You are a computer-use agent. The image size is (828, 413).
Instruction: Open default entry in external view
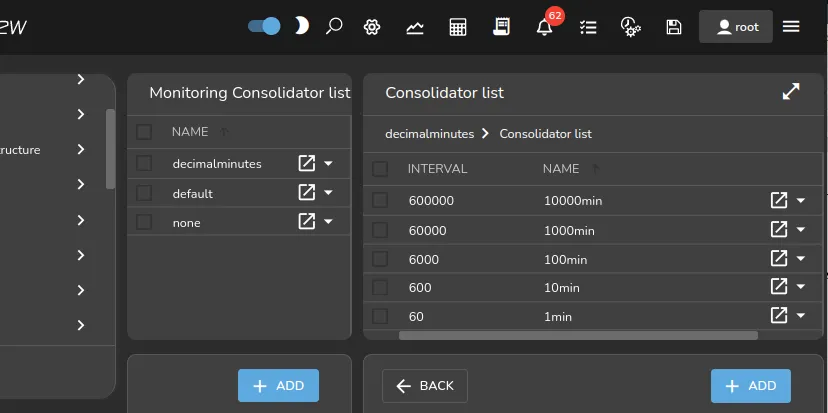click(x=306, y=192)
